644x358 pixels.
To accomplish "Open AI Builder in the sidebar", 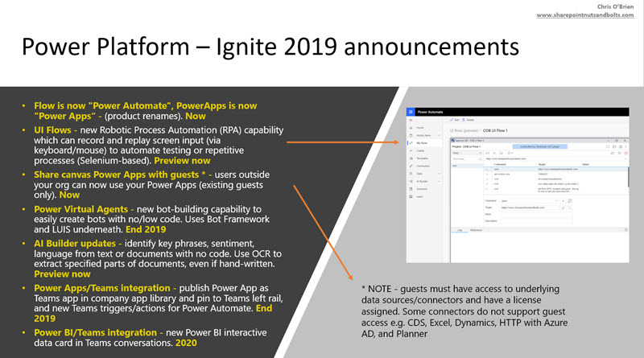I will point(422,182).
